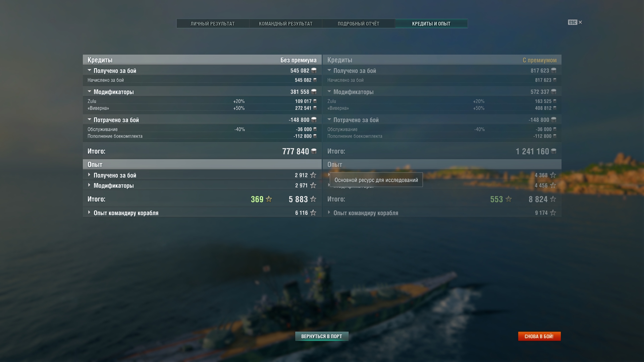Switch to the 'Личный результат' tab
Viewport: 644px width, 362px height.
pyautogui.click(x=213, y=23)
